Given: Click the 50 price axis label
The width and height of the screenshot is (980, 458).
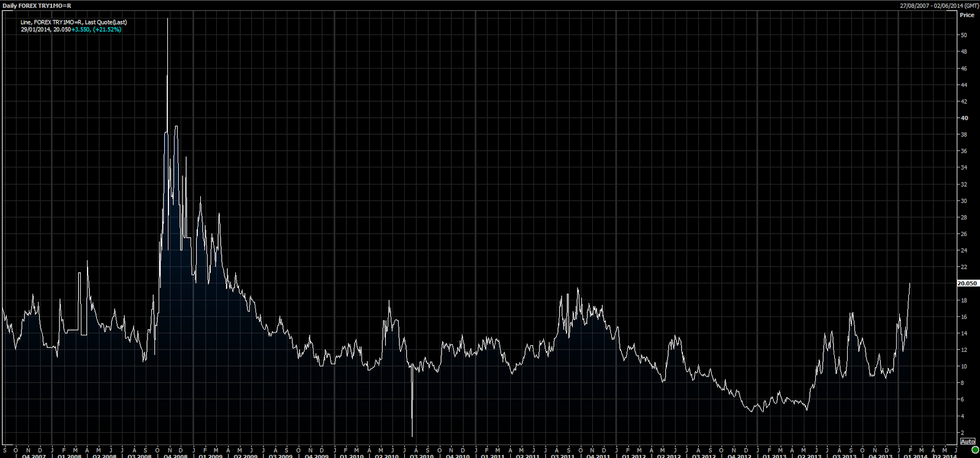Looking at the screenshot, I should pos(964,35).
